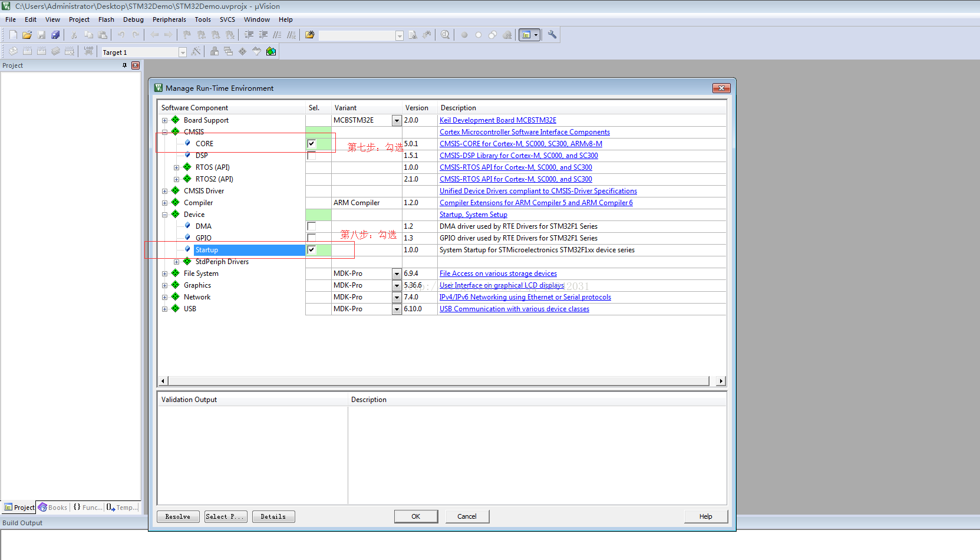Viewport: 980px width, 560px height.
Task: Click the Details button
Action: [273, 516]
